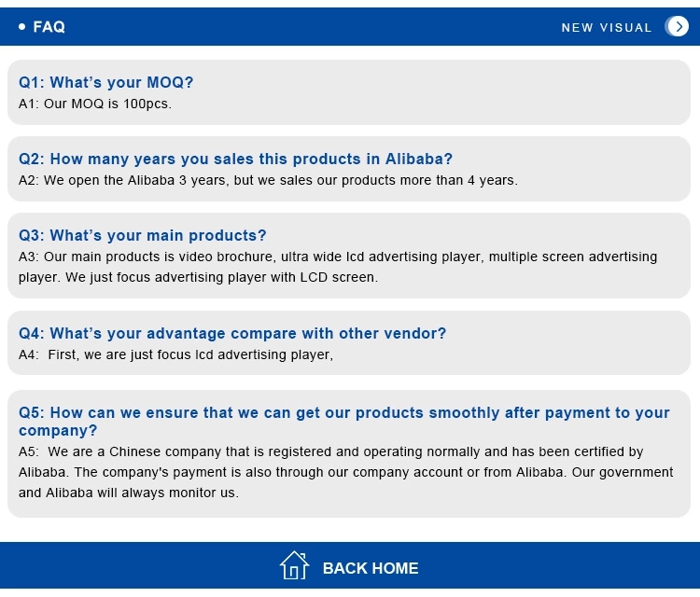Click the gray card containing Q4
The height and width of the screenshot is (597, 700).
click(349, 342)
